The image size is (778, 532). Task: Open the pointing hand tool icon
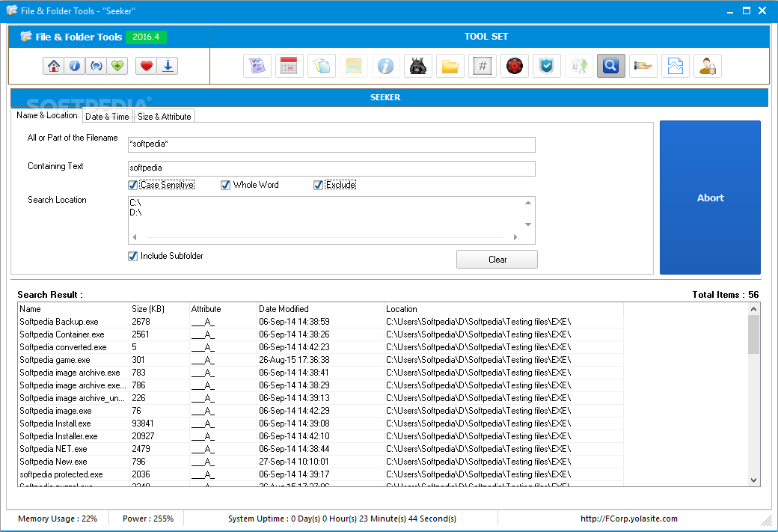click(643, 66)
